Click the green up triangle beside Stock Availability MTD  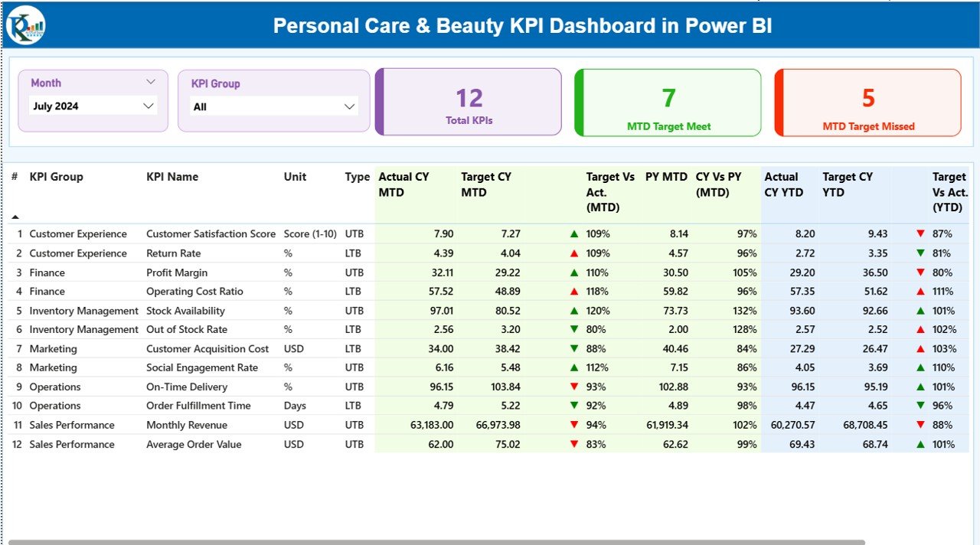[x=573, y=310]
